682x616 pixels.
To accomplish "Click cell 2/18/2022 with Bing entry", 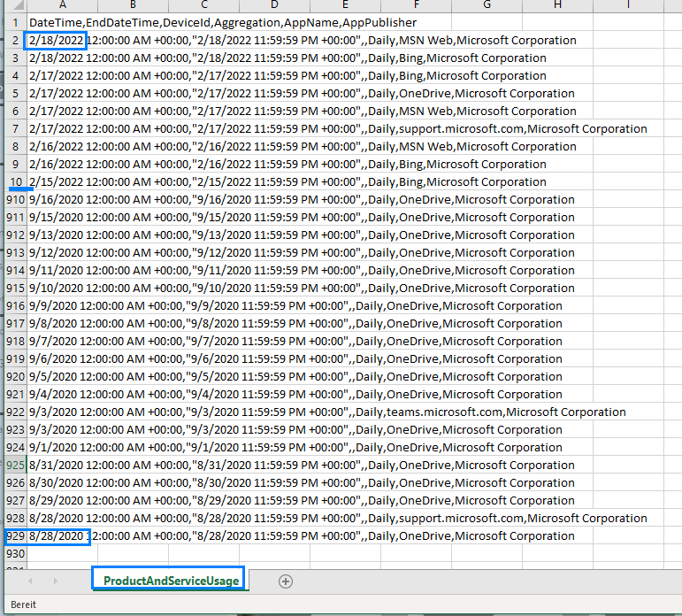I will click(x=287, y=58).
